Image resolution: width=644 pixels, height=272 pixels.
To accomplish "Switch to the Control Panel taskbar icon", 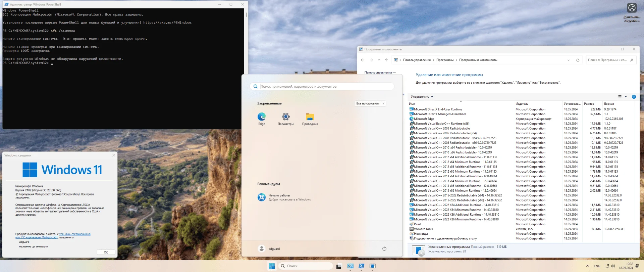I will (x=350, y=266).
